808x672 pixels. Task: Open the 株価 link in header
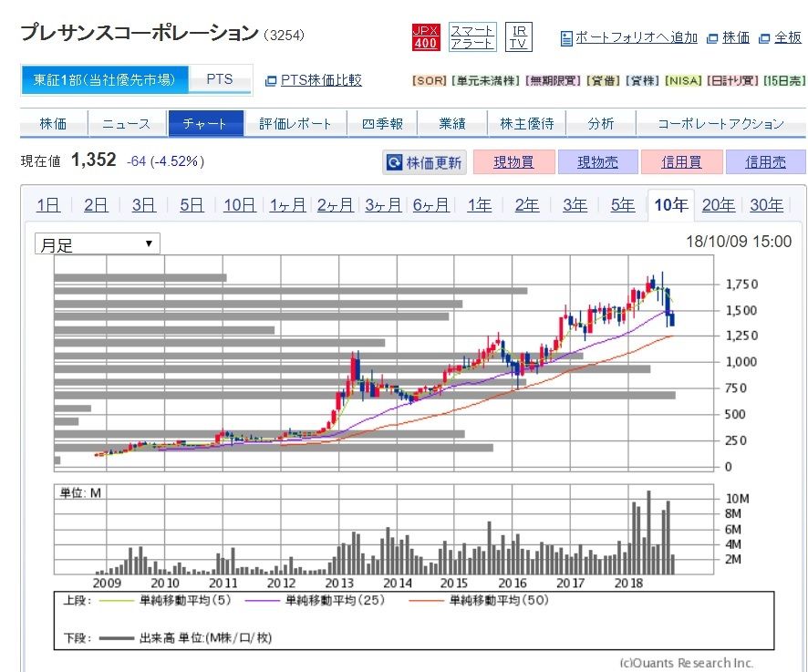736,37
